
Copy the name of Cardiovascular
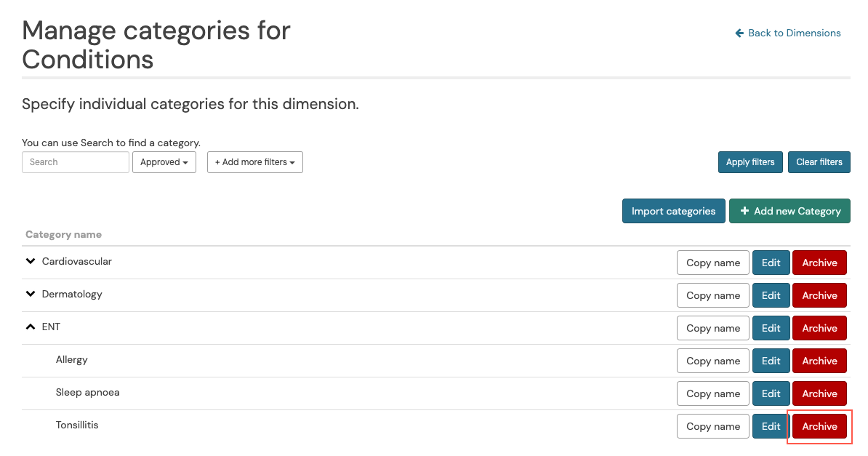(x=712, y=262)
